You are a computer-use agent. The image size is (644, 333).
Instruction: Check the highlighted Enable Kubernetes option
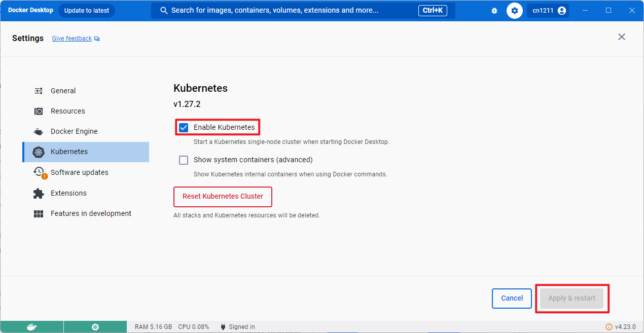point(183,127)
